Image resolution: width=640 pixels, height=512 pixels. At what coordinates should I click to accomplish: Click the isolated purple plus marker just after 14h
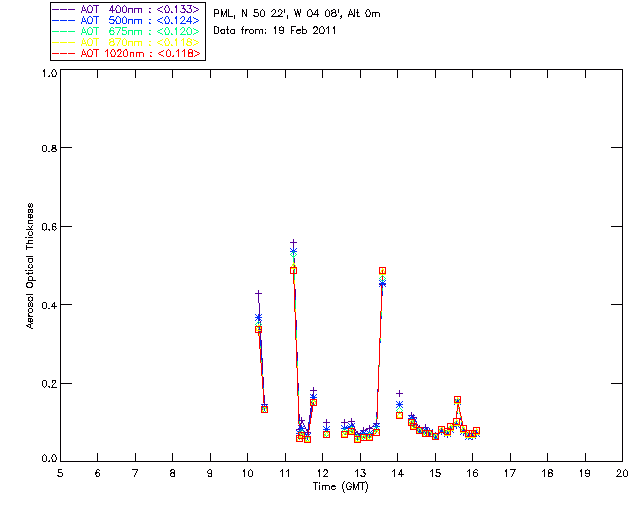coord(400,393)
